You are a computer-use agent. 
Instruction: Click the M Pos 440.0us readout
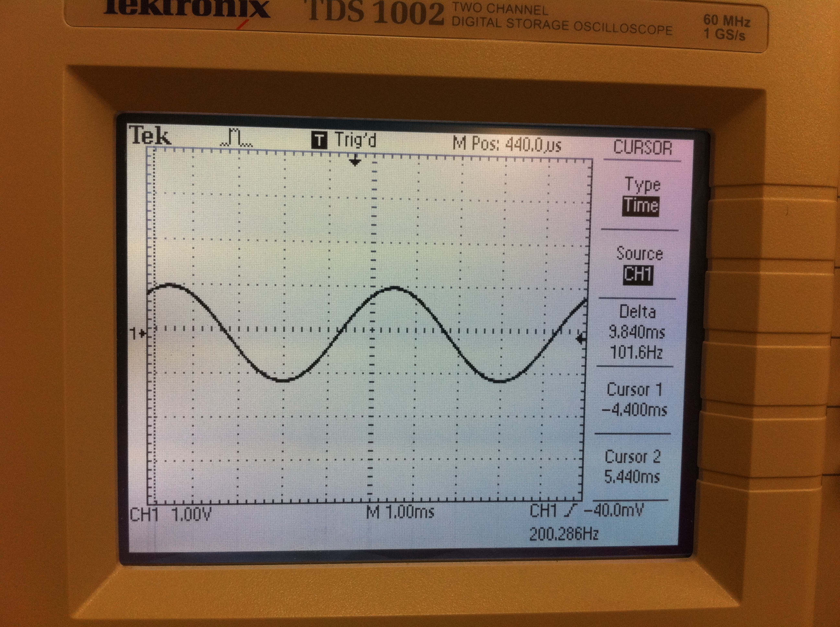pyautogui.click(x=507, y=144)
